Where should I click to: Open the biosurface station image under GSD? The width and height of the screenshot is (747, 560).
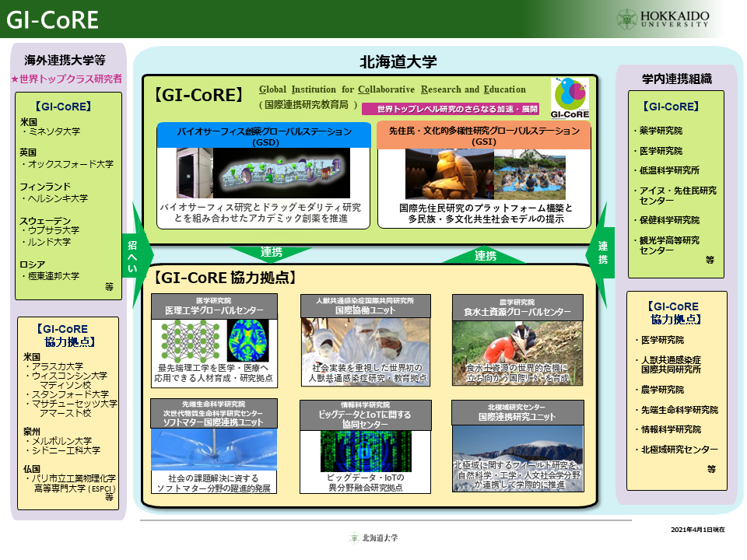(x=265, y=174)
